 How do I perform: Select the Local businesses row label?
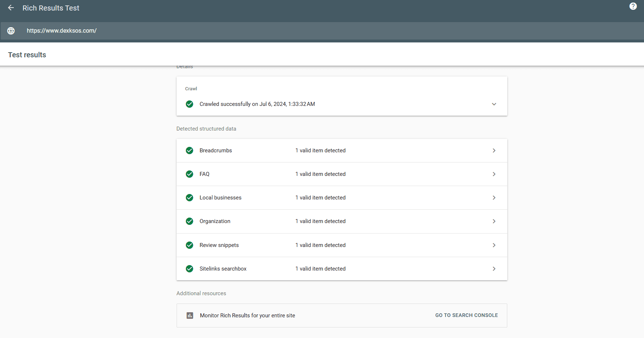[220, 198]
